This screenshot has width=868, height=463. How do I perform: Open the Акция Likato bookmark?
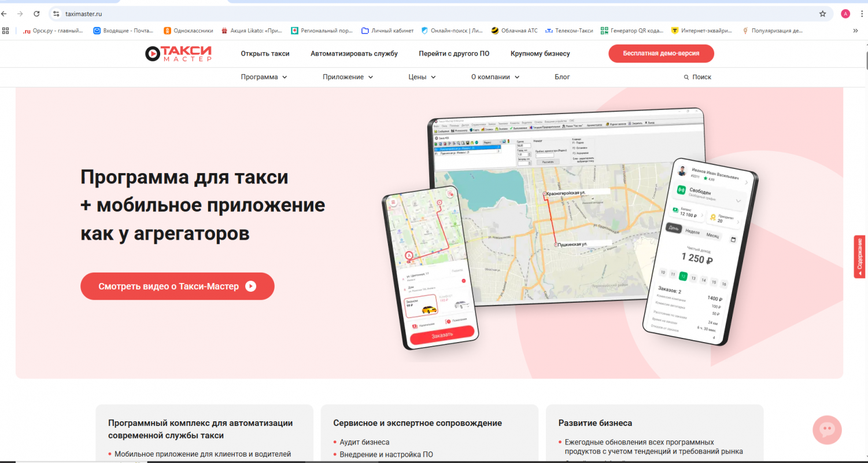[252, 31]
